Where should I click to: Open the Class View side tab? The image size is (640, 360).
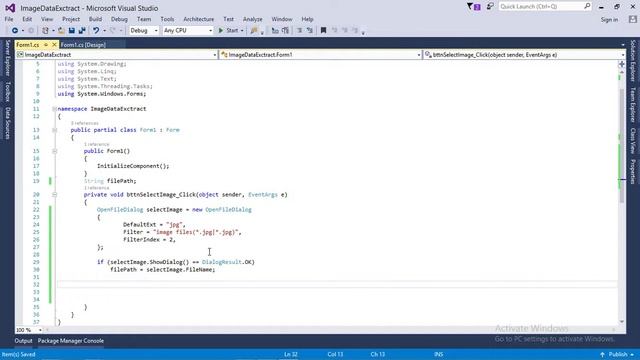click(x=633, y=141)
